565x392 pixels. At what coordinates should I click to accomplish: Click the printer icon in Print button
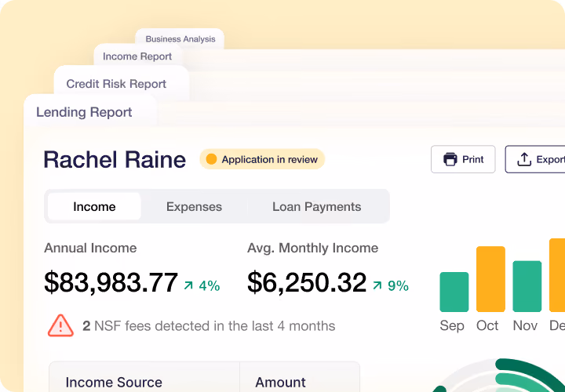[x=450, y=159]
